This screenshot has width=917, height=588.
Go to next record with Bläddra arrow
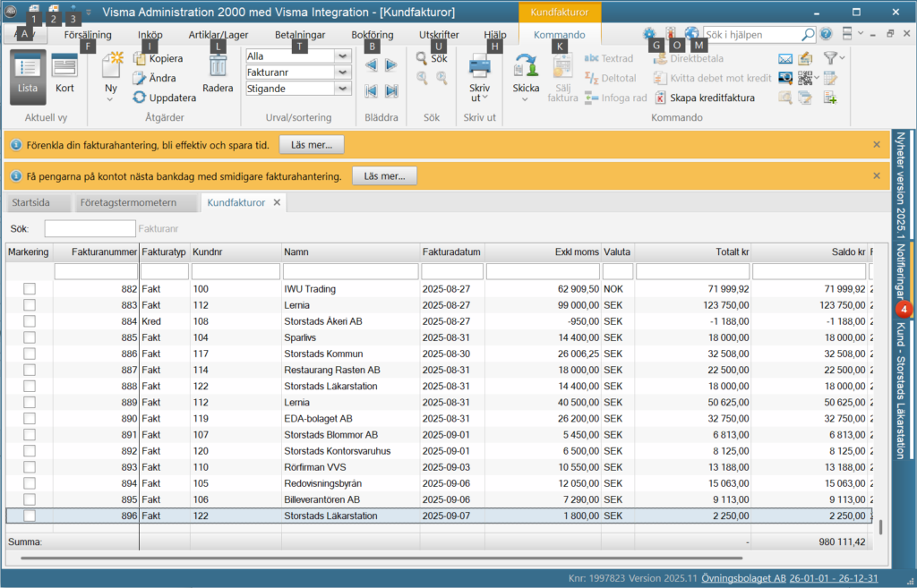391,64
